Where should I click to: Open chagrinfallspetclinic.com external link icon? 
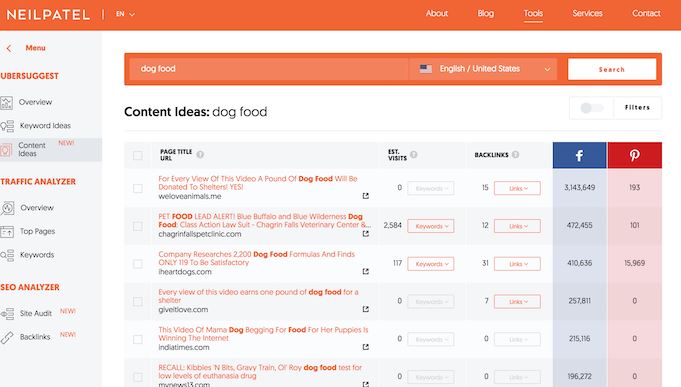point(366,234)
